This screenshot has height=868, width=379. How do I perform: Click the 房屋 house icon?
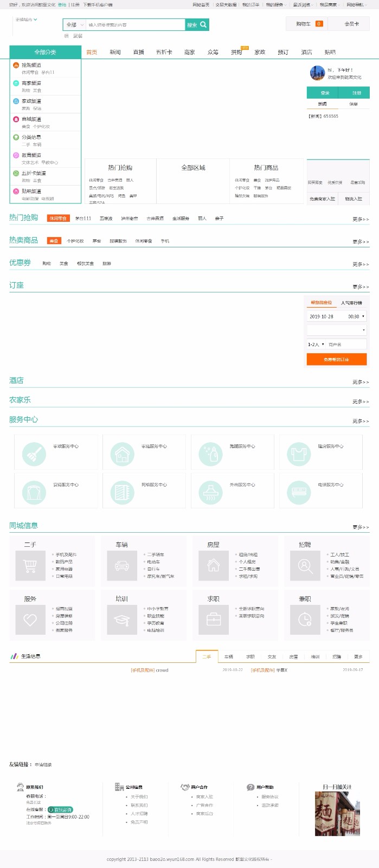click(214, 566)
